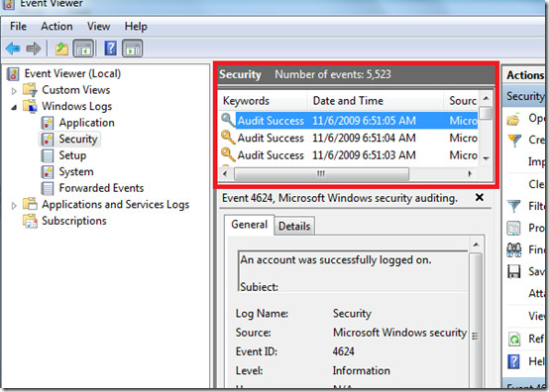Viewport: 549px width, 392px height.
Task: Click the Custom Views folder icon
Action: pos(30,90)
